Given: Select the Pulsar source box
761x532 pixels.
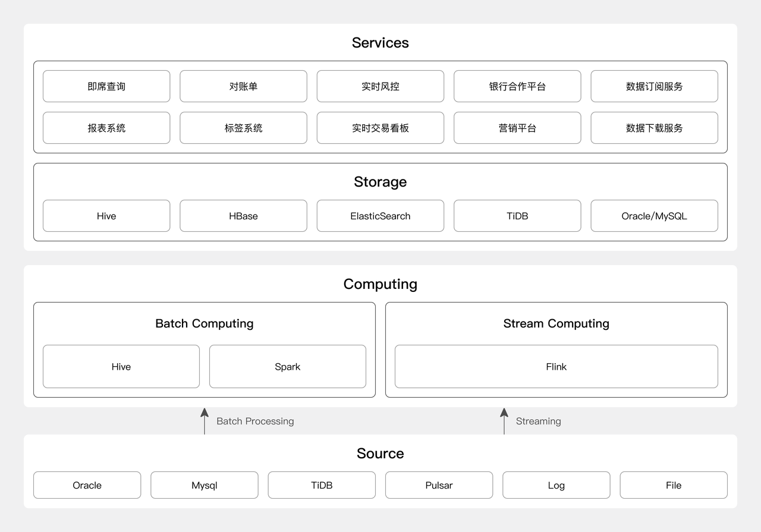Looking at the screenshot, I should pyautogui.click(x=439, y=485).
